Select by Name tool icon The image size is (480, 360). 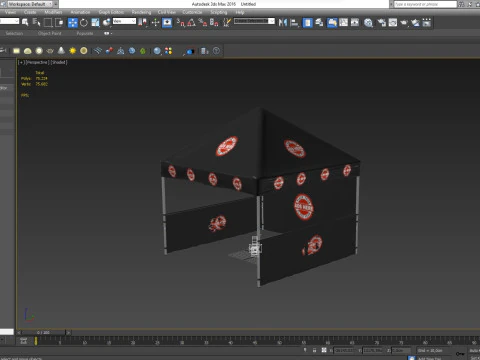[36, 22]
